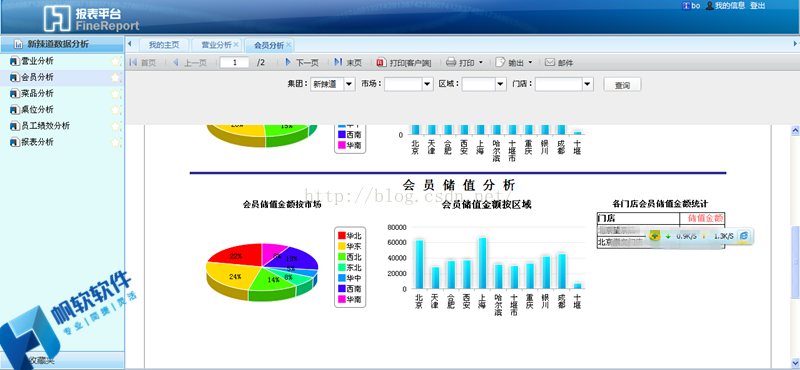Go to next page using arrow icon

pos(288,62)
